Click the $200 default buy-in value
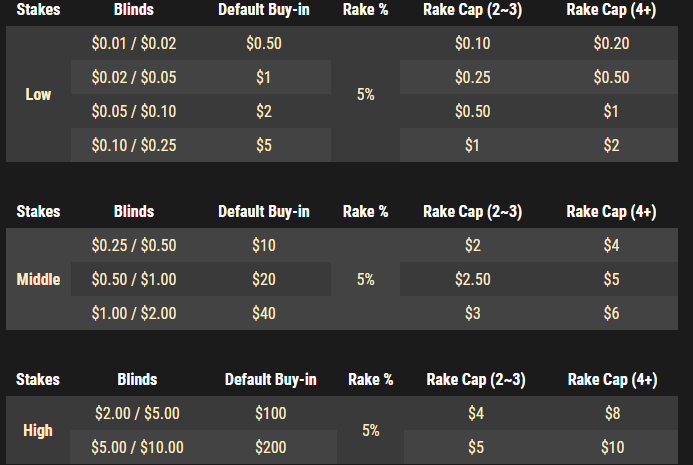The image size is (693, 465). pos(270,448)
